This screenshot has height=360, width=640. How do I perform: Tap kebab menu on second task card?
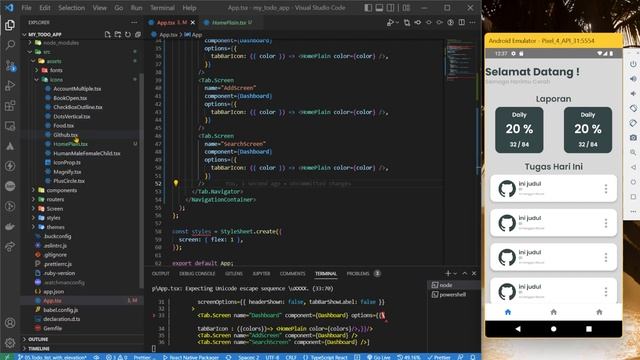(606, 223)
